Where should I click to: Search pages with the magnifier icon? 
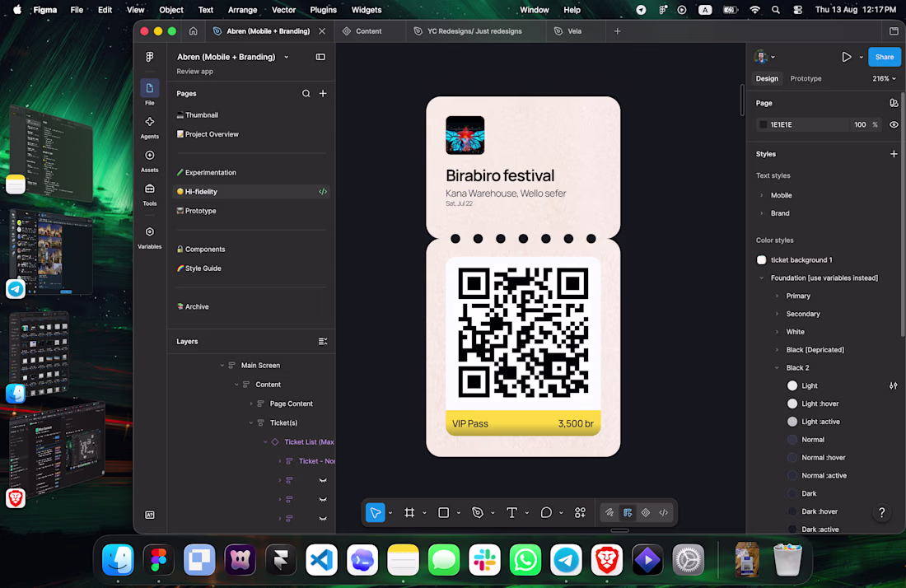pos(306,94)
